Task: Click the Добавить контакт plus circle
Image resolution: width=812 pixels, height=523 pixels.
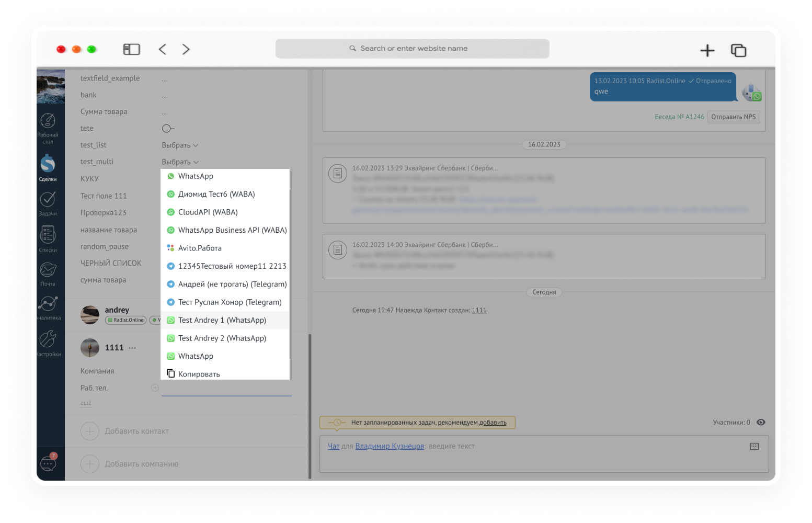Action: (x=90, y=431)
